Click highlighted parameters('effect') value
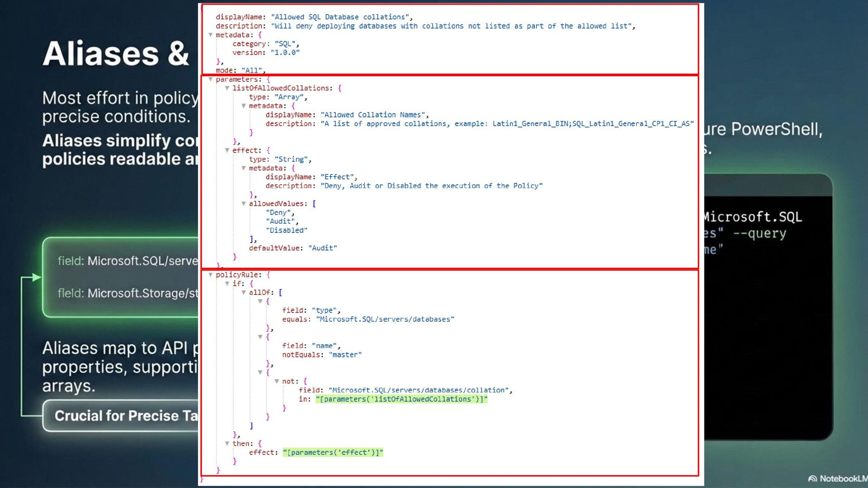 point(333,452)
